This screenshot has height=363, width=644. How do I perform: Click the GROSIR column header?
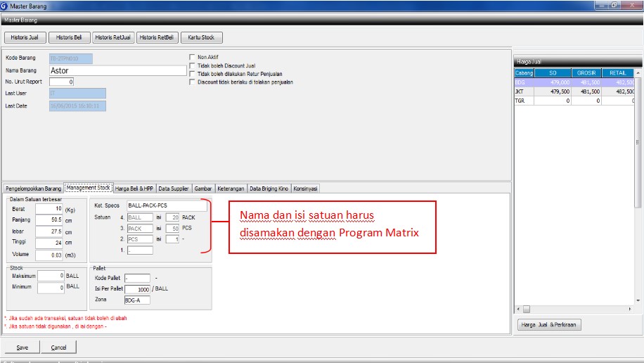coord(586,73)
